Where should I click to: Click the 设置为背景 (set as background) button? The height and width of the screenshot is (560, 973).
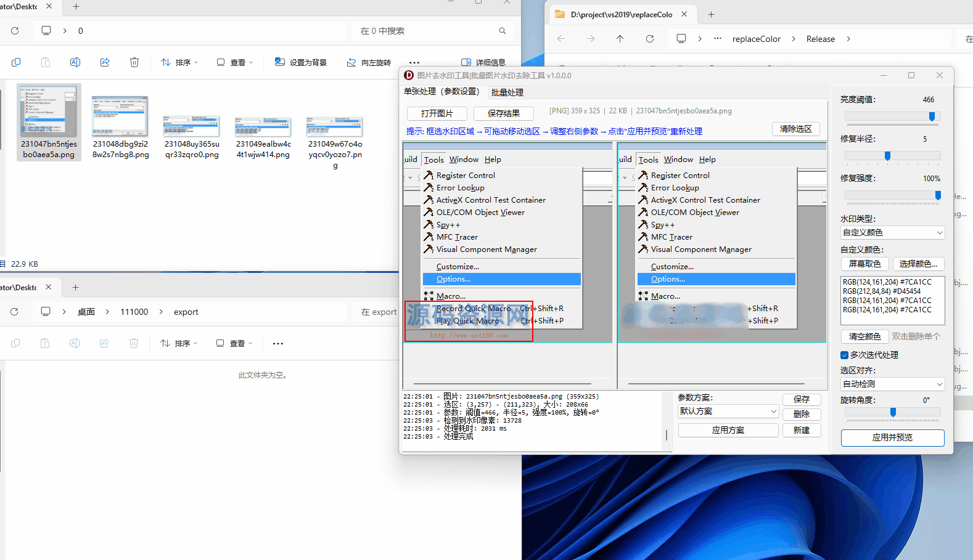click(x=300, y=62)
